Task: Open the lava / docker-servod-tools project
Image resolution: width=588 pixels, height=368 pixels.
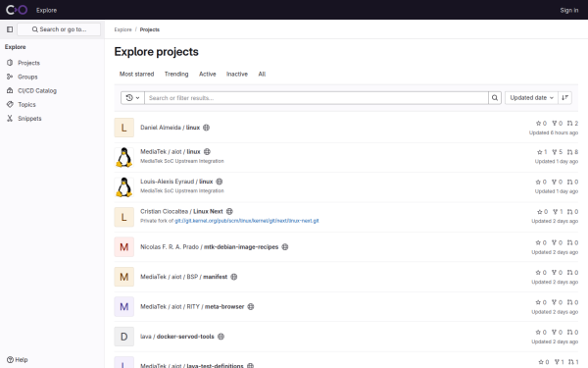Action: point(177,337)
